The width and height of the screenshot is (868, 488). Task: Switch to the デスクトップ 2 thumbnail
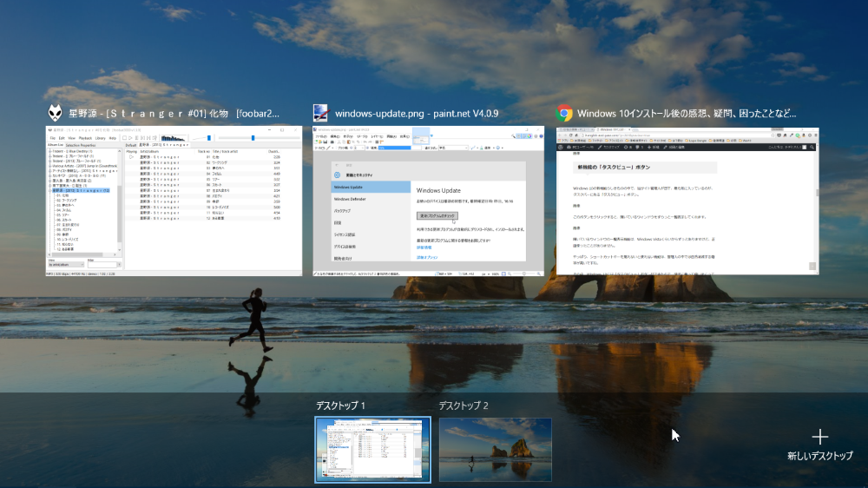pos(495,449)
